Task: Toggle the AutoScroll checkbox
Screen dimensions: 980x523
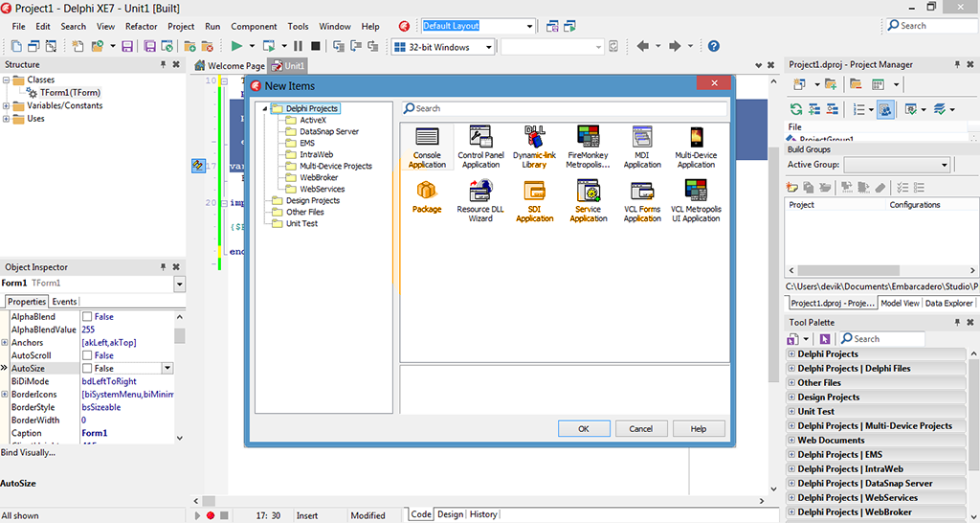Action: point(87,355)
